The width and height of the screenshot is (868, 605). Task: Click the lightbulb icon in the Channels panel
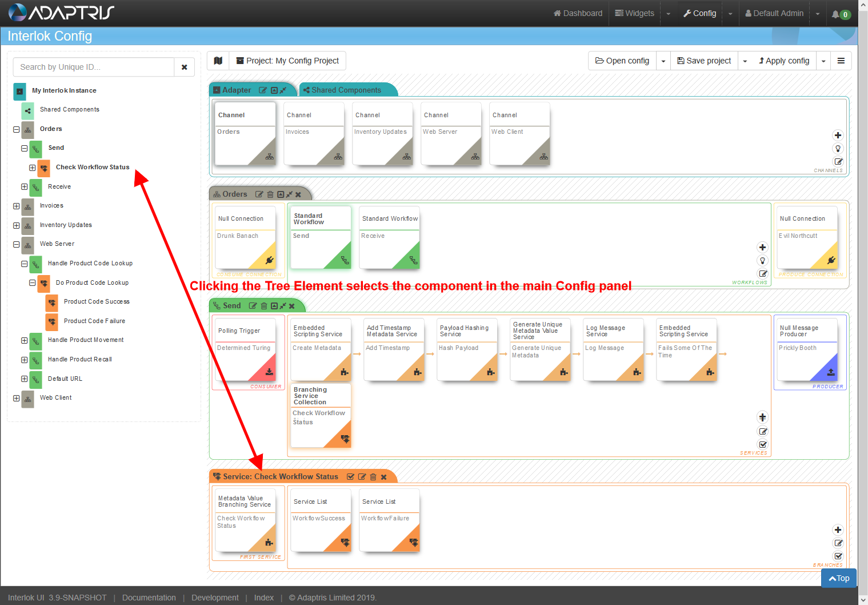click(x=838, y=149)
